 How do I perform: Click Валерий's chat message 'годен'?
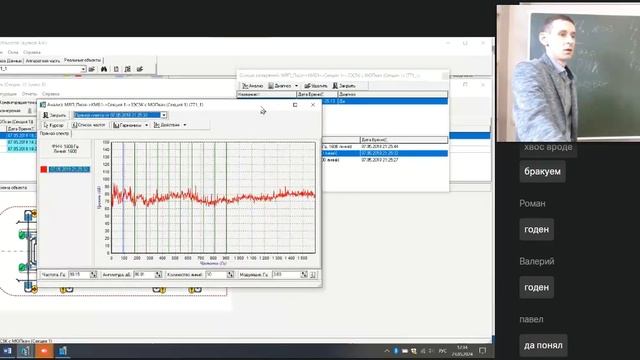[x=537, y=287]
